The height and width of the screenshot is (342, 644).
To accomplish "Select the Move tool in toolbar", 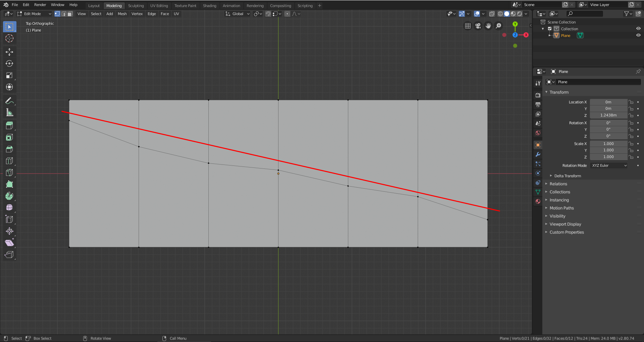I will 9,52.
